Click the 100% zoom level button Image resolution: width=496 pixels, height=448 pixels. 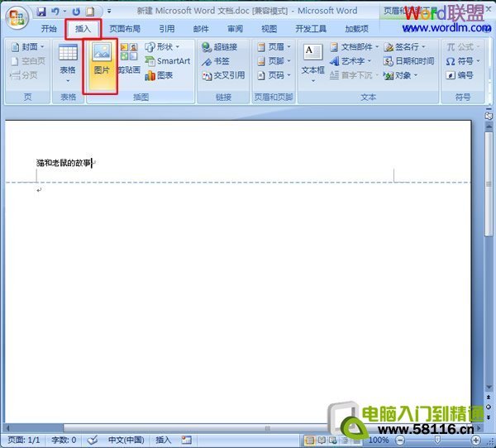(x=379, y=440)
